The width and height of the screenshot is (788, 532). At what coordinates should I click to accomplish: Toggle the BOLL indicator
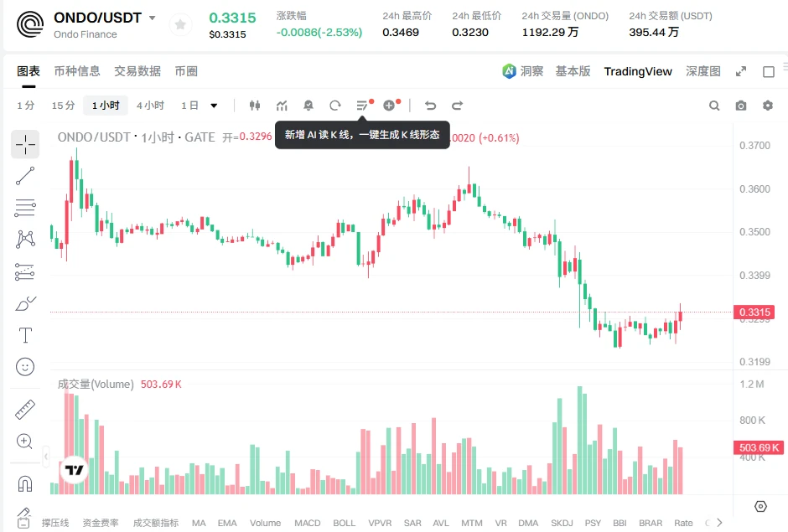(x=345, y=523)
